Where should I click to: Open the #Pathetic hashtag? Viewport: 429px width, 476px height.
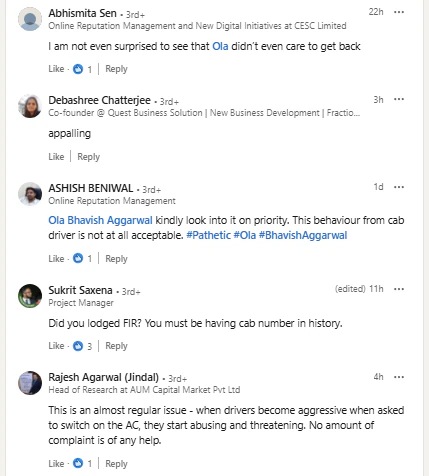[208, 235]
